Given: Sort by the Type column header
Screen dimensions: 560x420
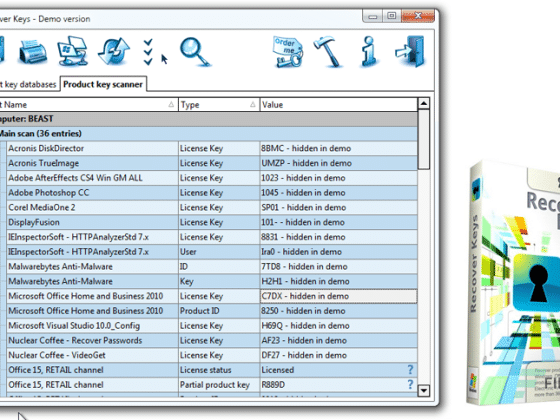Looking at the screenshot, I should click(x=219, y=105).
